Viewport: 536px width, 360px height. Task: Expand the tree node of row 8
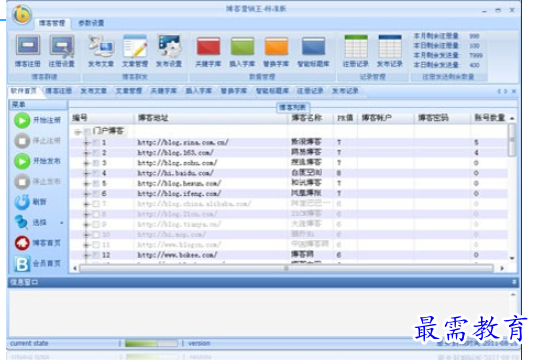coord(87,214)
